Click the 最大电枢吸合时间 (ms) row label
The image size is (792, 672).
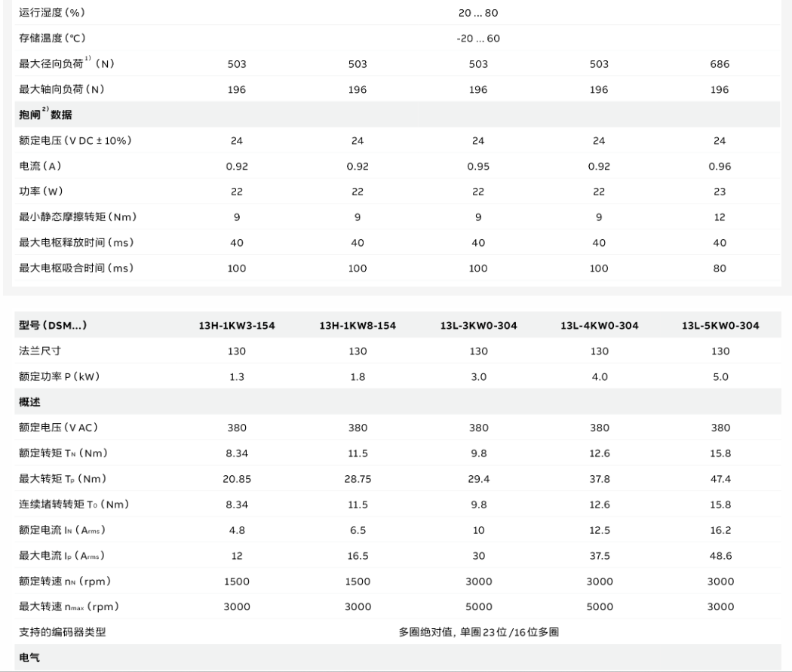pyautogui.click(x=76, y=268)
